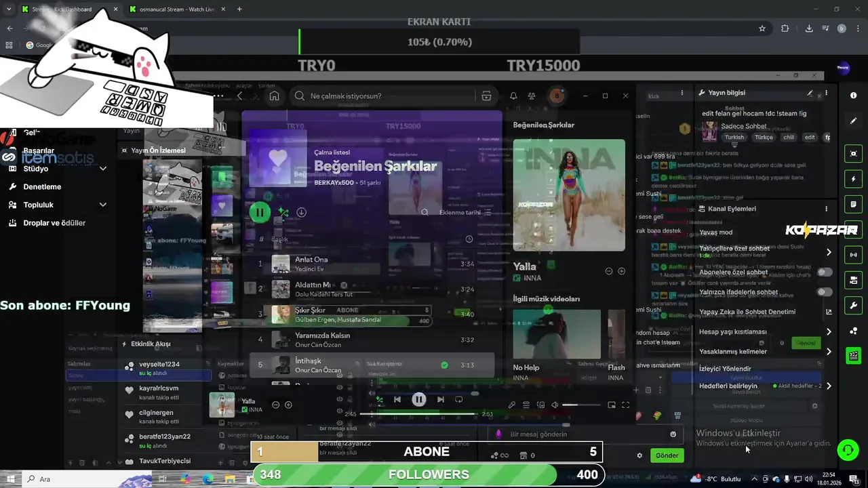The height and width of the screenshot is (488, 868).
Task: Click the chill stream tag
Action: [788, 137]
